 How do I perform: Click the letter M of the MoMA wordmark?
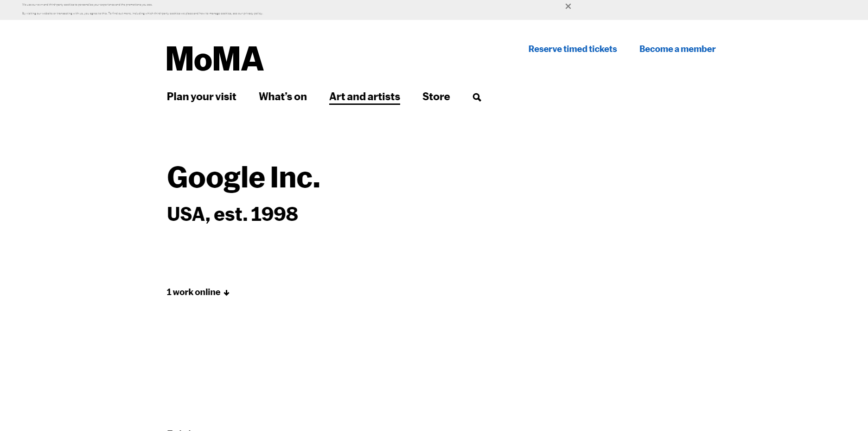180,58
